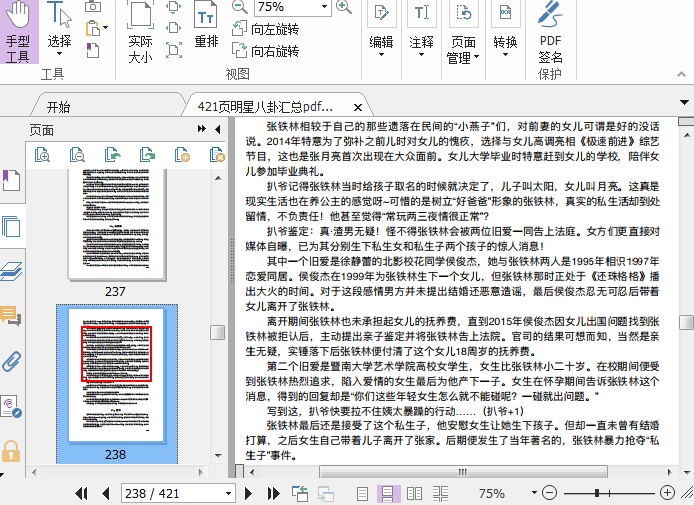Jump to the last page
The image size is (694, 505).
click(274, 493)
